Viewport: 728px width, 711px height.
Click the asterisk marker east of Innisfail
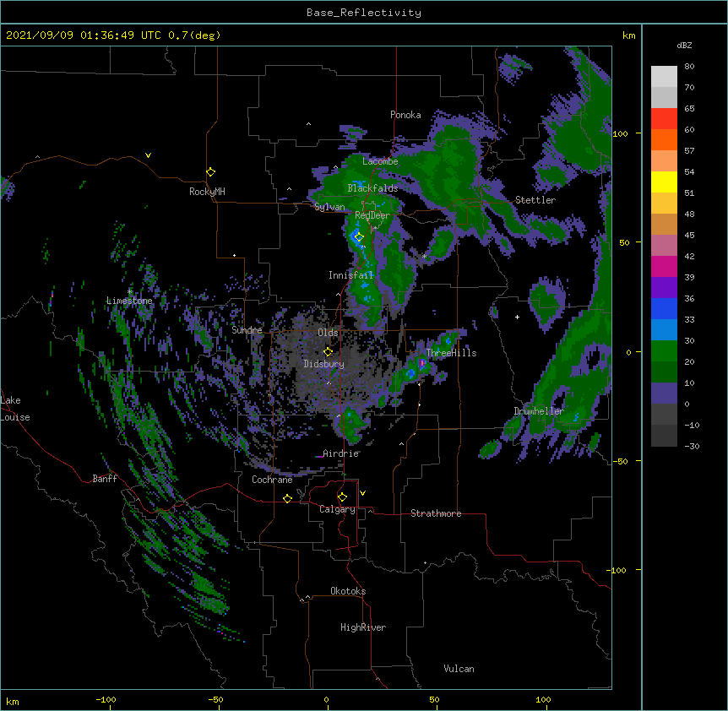coord(424,257)
